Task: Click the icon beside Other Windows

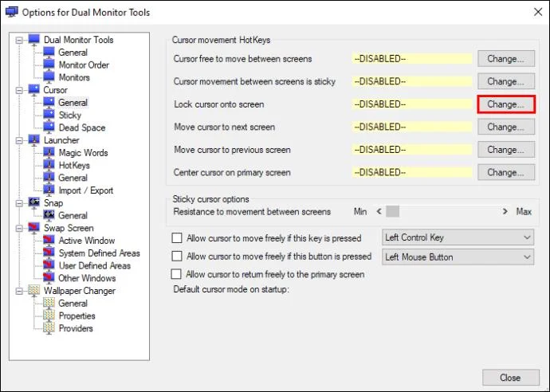Action: coord(49,278)
